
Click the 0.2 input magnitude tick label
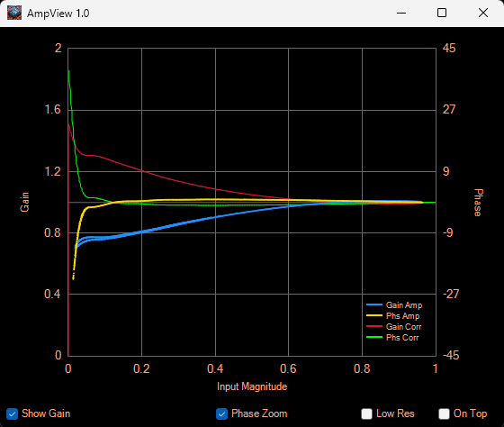141,368
